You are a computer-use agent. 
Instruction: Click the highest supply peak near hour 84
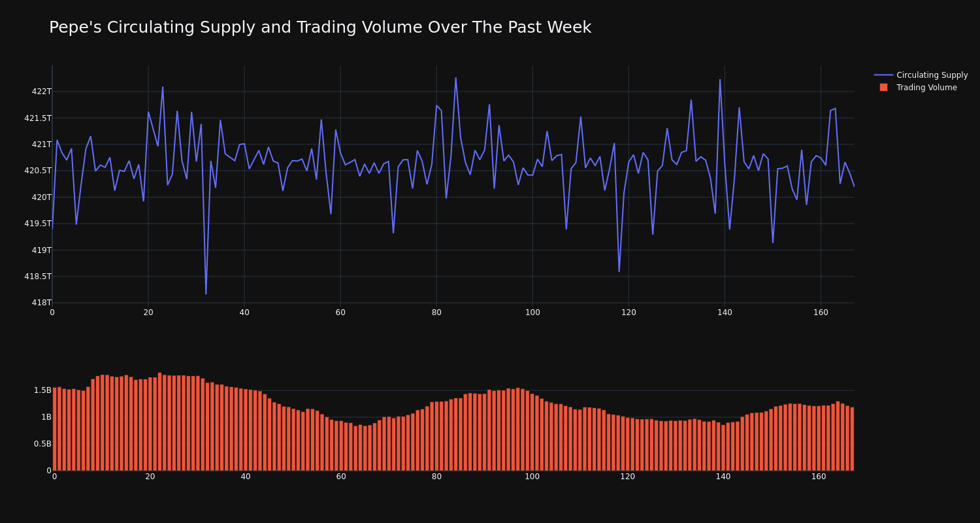[456, 78]
